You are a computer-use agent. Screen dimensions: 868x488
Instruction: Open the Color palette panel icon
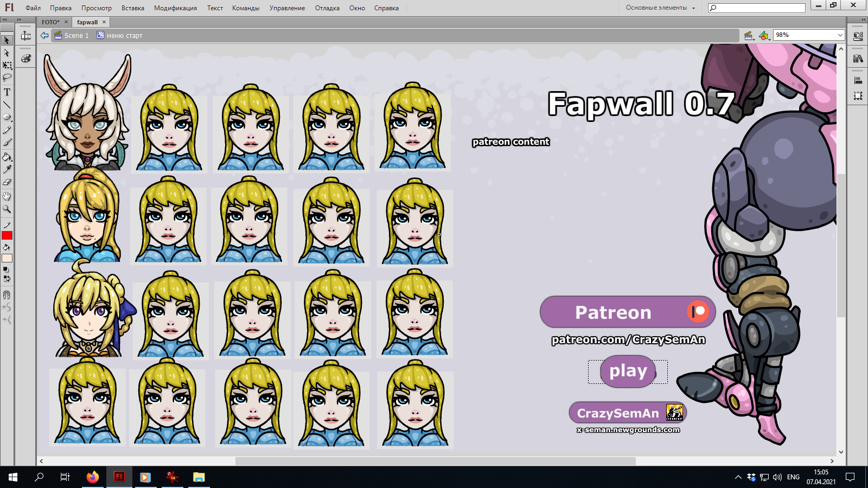click(x=25, y=58)
